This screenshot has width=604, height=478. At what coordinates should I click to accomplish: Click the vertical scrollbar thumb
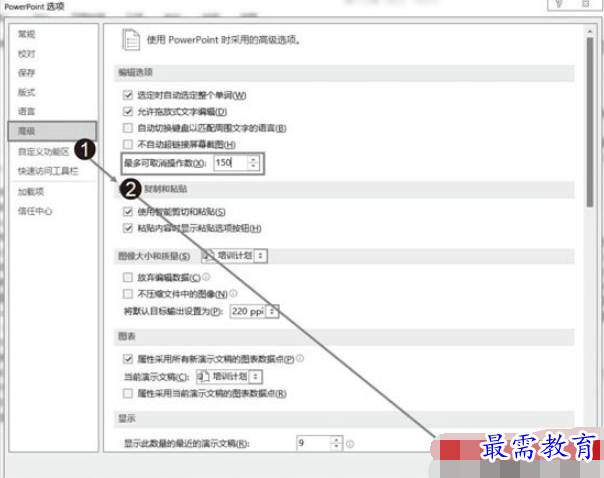(590, 122)
